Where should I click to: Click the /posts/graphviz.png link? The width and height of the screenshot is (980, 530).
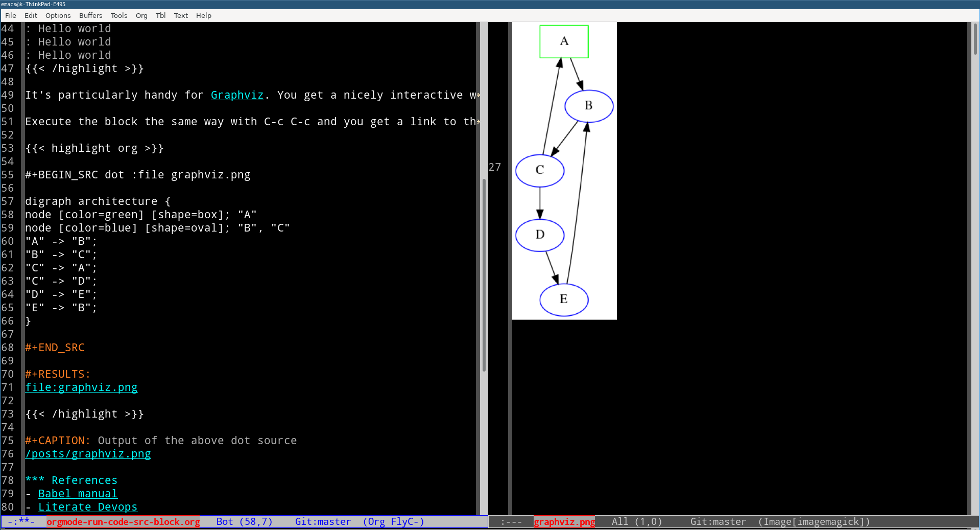tap(88, 454)
